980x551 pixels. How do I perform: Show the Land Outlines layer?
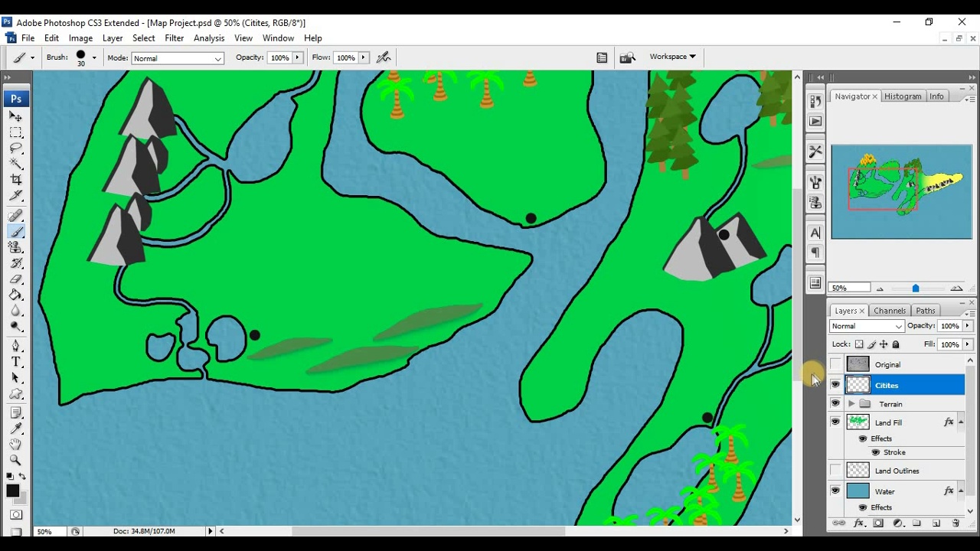coord(835,471)
